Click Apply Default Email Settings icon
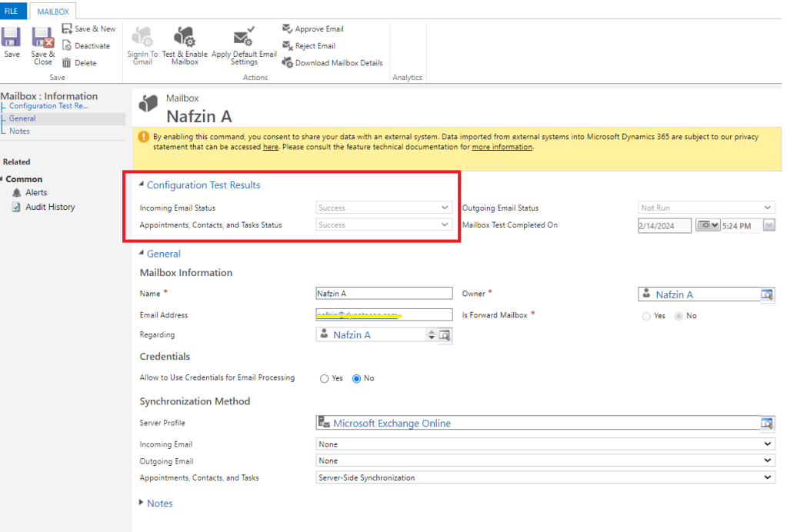This screenshot has width=787, height=532. click(244, 37)
